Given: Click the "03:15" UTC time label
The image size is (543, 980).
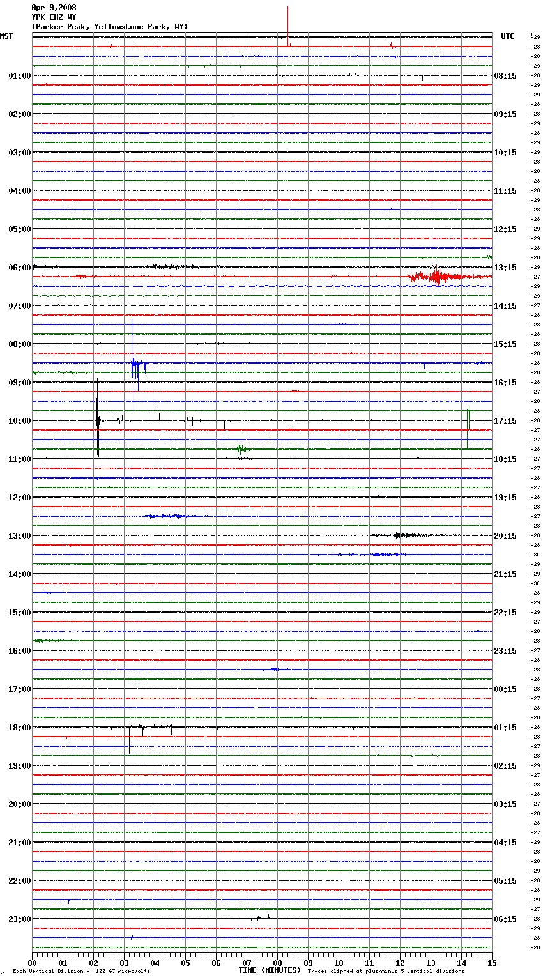Looking at the screenshot, I should tap(505, 804).
